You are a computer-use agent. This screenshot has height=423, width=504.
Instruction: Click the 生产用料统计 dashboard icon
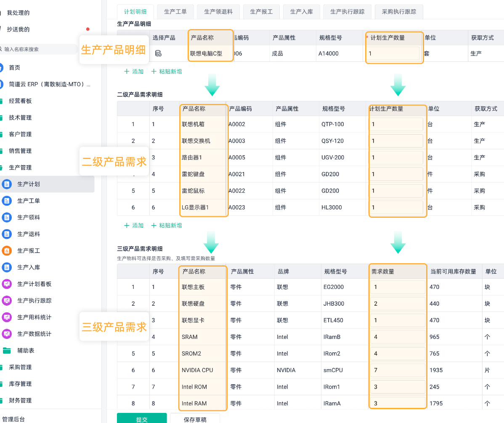pos(7,317)
